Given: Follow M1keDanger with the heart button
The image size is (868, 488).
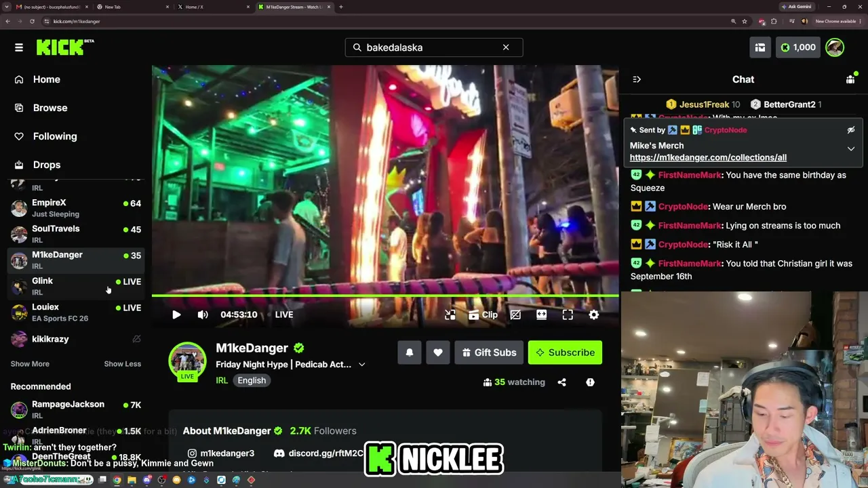Looking at the screenshot, I should 438,352.
